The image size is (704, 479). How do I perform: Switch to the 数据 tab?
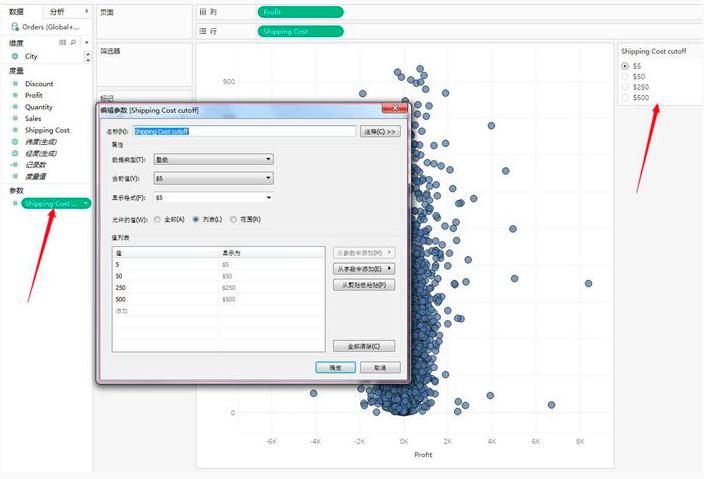[x=17, y=12]
